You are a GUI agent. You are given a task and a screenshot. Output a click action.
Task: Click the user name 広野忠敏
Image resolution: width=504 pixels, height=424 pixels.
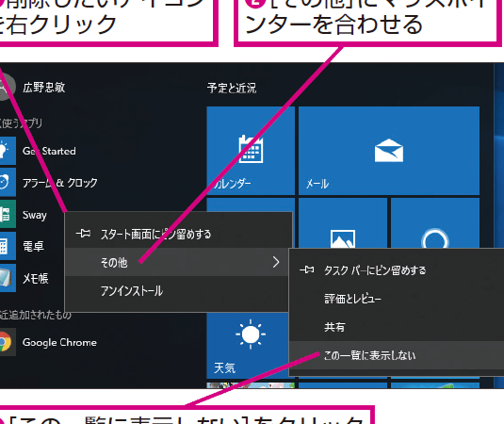[x=43, y=87]
